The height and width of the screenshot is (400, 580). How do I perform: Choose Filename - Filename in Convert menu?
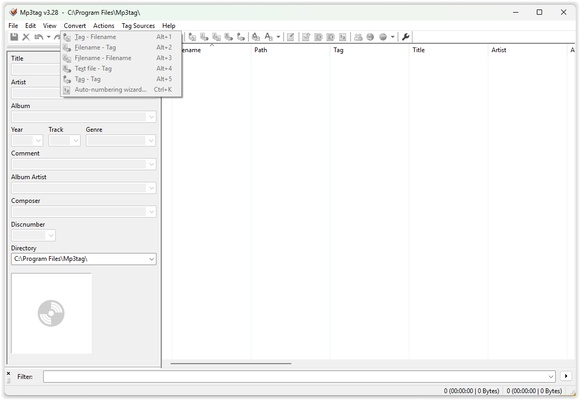pos(121,58)
